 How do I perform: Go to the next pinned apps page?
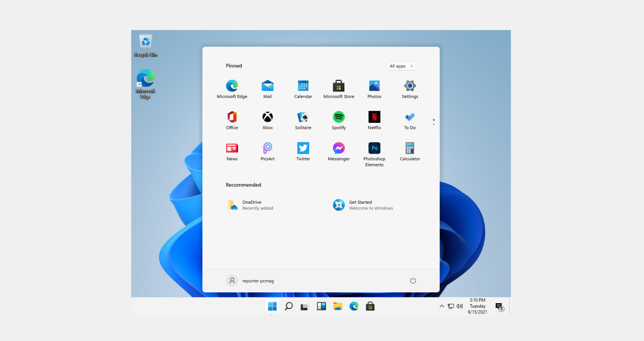coord(433,124)
